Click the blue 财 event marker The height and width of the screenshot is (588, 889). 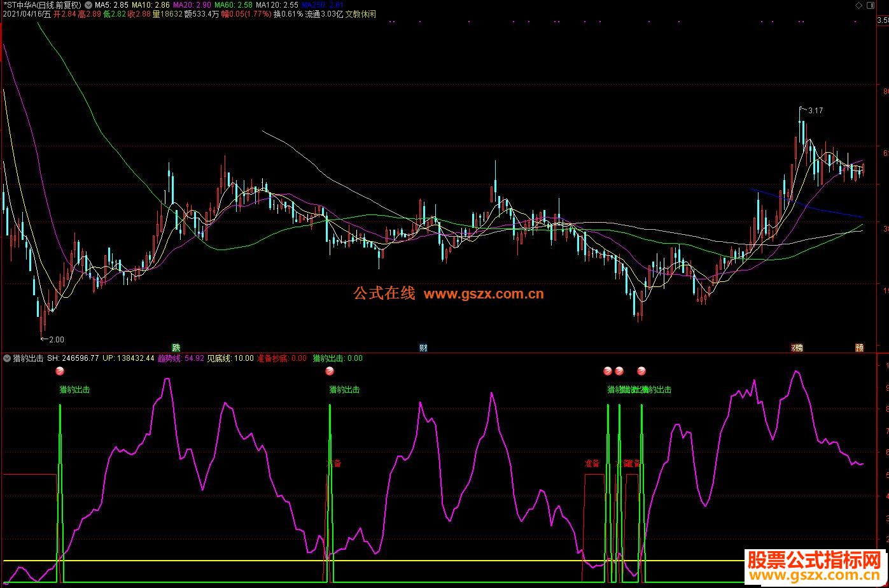423,347
